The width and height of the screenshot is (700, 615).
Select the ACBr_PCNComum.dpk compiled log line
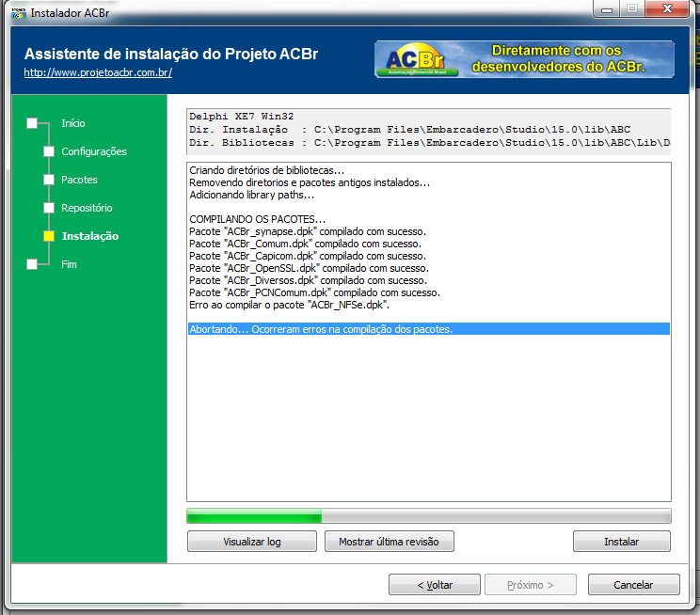pos(315,292)
